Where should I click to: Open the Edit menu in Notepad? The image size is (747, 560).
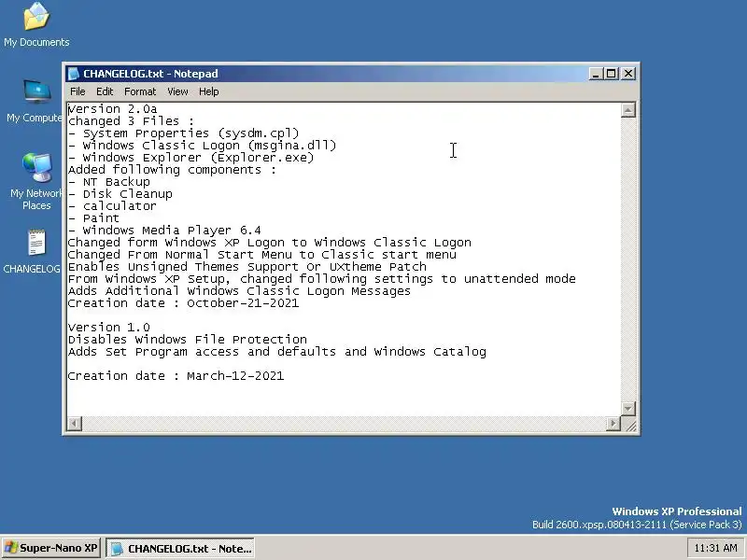[105, 91]
